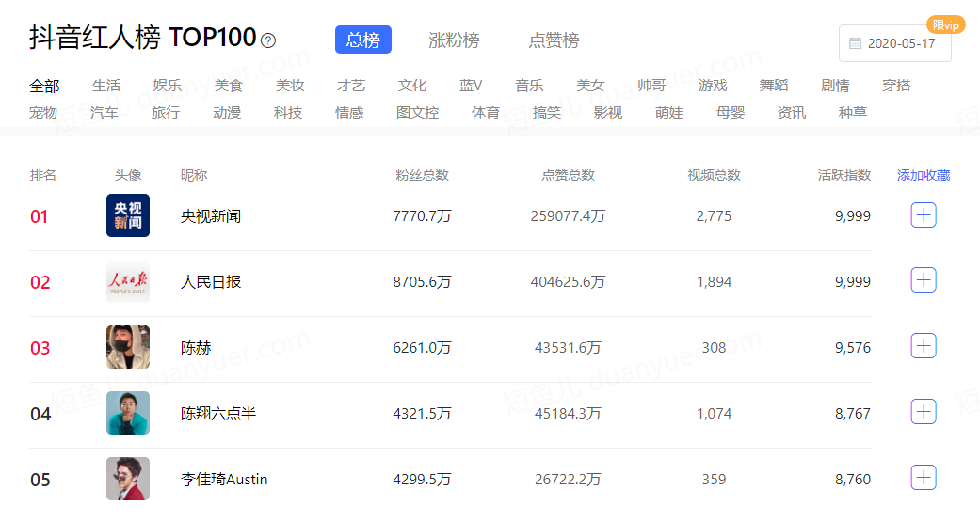Filter by 蓝V category
980x522 pixels.
(471, 86)
